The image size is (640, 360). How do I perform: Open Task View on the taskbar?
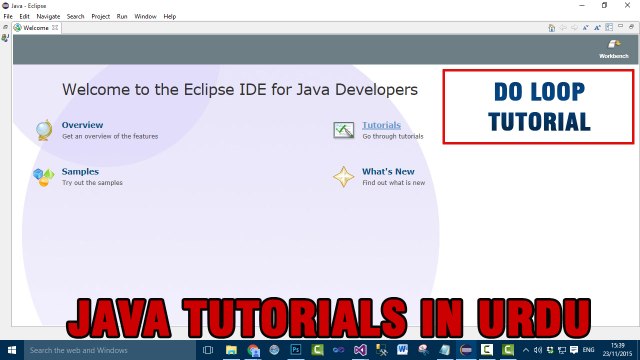[208, 350]
